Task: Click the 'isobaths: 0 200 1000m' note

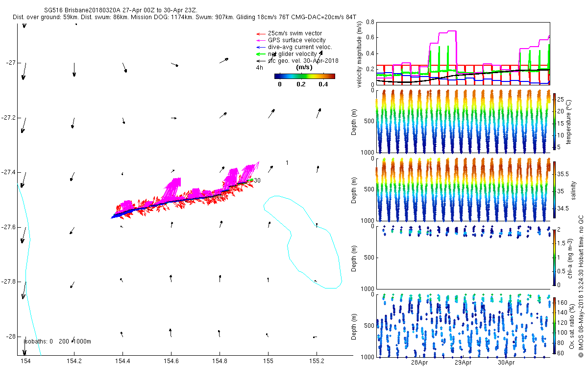Action: coord(58,342)
